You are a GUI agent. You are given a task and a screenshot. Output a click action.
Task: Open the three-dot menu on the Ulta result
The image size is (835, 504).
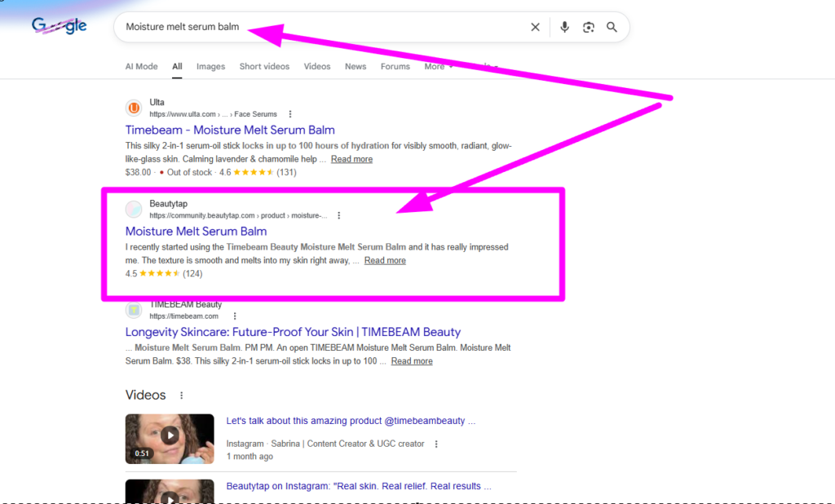pos(290,114)
